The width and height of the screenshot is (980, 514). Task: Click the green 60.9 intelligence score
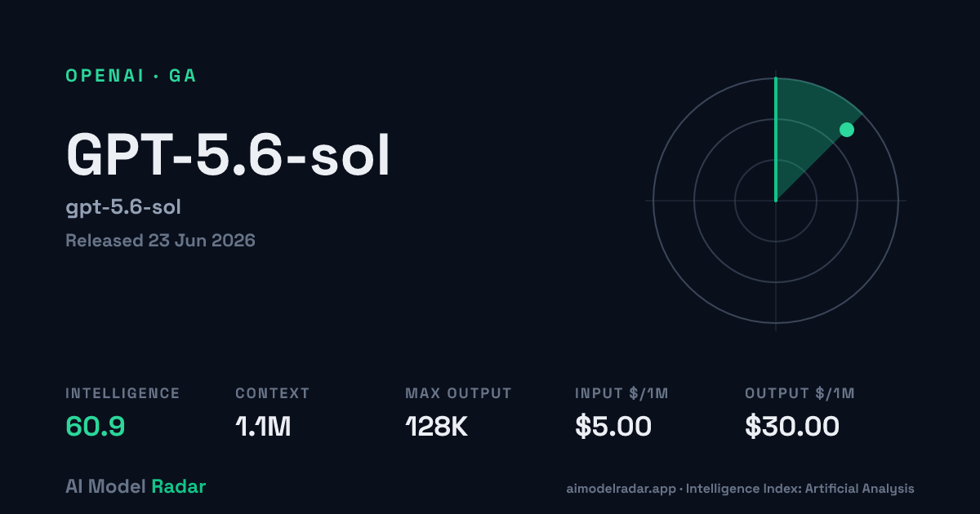click(96, 426)
